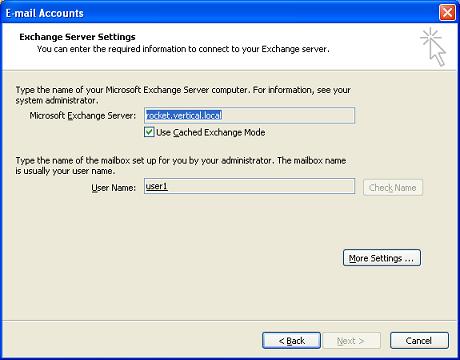Click the E-mail Accounts title text
The height and width of the screenshot is (360, 460).
(44, 13)
